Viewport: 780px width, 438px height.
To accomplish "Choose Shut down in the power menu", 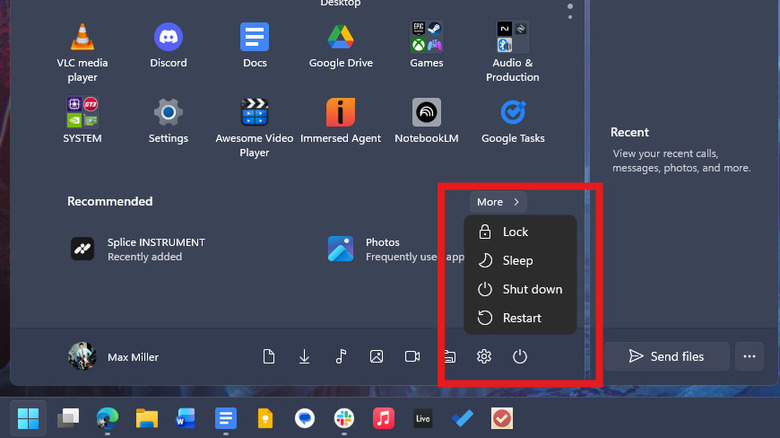I will (520, 289).
